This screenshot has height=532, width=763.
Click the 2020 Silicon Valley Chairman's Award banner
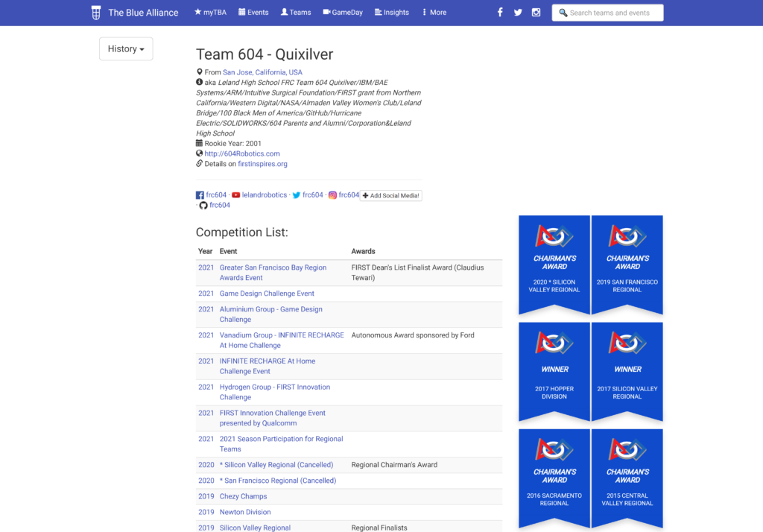[x=554, y=265]
